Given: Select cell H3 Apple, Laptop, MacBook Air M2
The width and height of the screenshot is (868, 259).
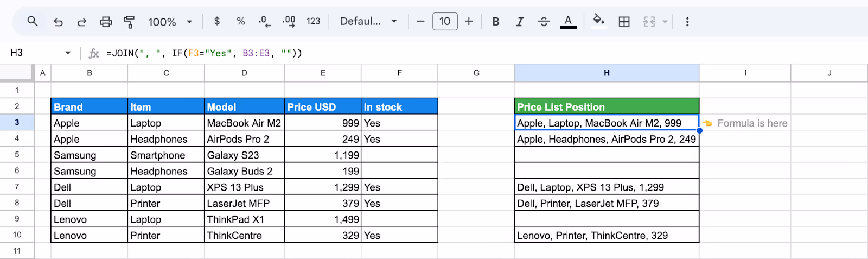Looking at the screenshot, I should point(607,123).
